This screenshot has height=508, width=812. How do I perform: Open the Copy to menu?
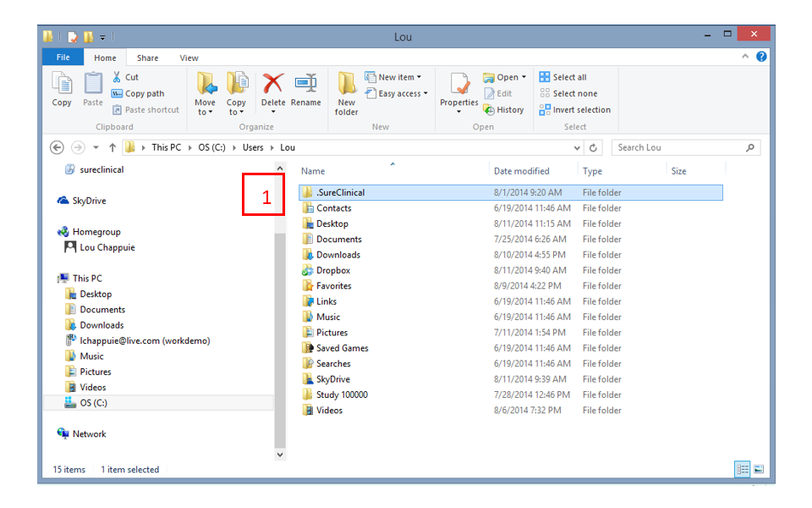(x=236, y=93)
